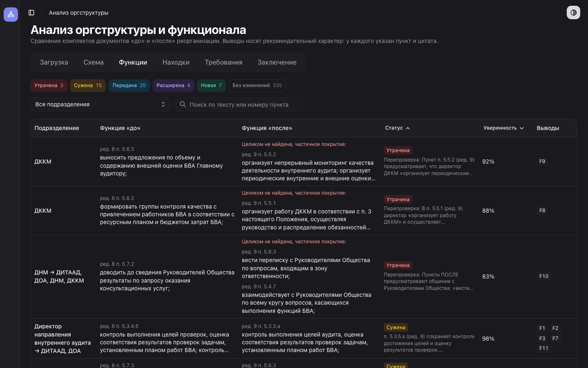Image resolution: width=588 pixels, height=368 pixels.
Task: Toggle the sidebar panel icon
Action: (x=31, y=13)
